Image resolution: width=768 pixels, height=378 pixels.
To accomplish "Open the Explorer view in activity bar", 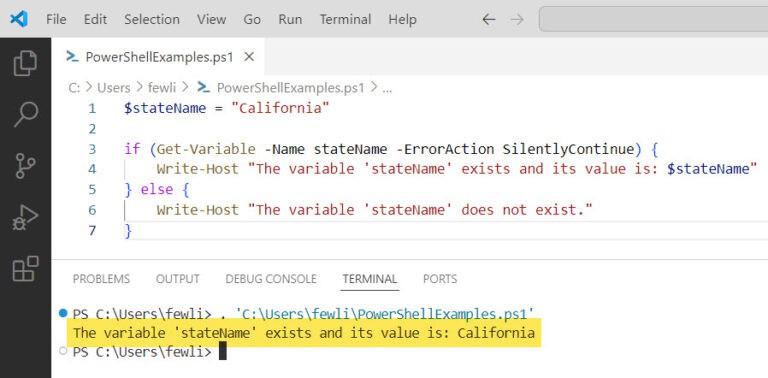I will 25,63.
